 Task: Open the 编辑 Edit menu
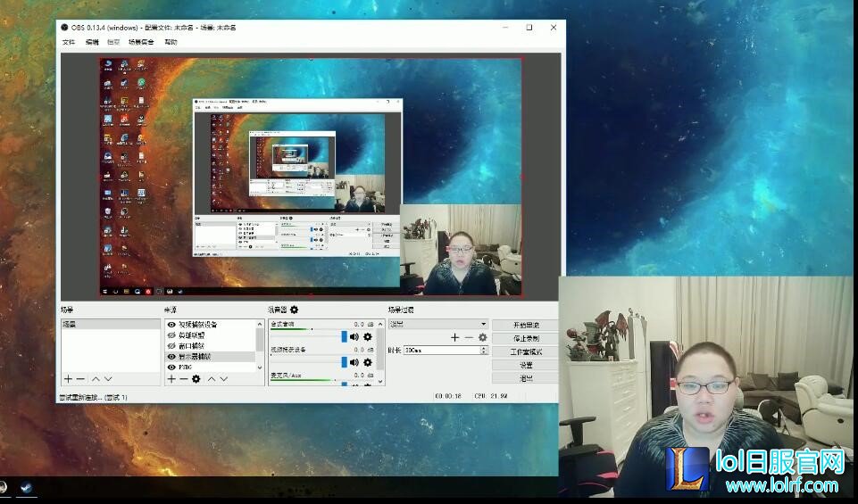coord(92,42)
